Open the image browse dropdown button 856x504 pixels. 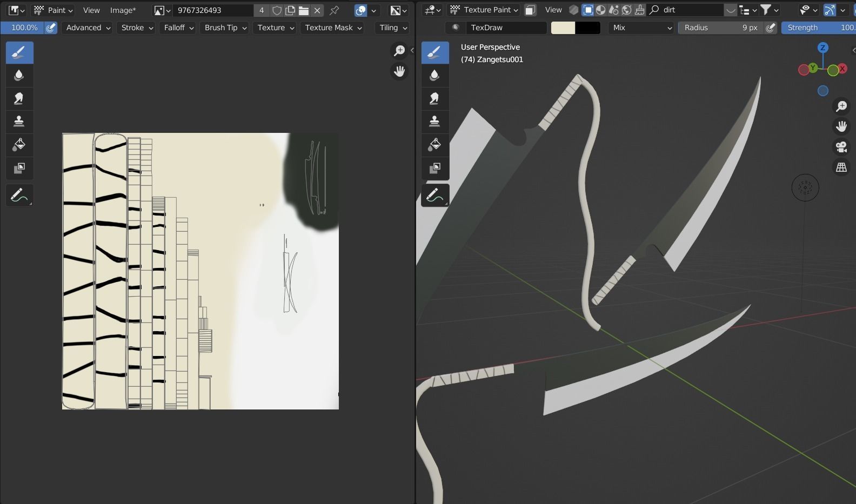(x=162, y=10)
